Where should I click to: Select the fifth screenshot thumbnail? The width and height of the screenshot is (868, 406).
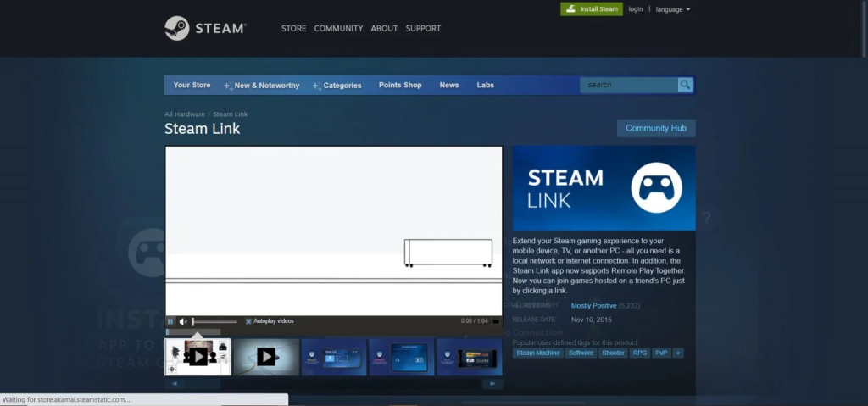click(470, 357)
